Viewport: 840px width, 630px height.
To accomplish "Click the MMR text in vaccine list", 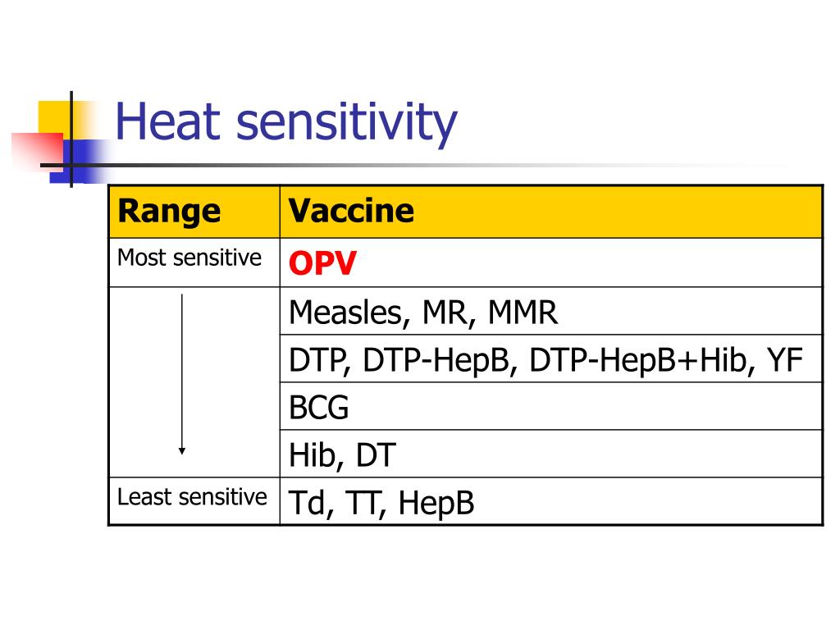I will [x=523, y=313].
